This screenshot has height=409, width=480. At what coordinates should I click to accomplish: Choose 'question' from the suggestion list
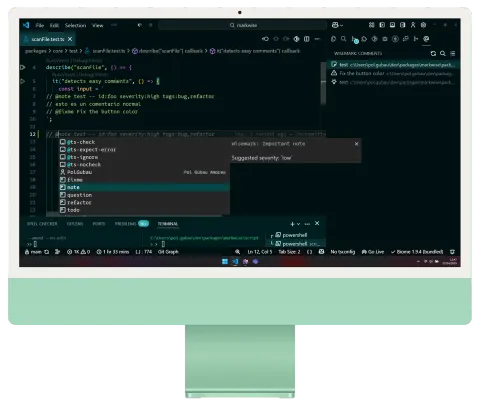[144, 195]
